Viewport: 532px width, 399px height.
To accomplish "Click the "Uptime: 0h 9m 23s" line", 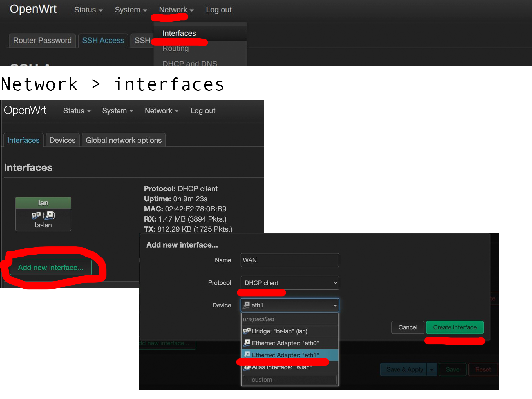I will pos(176,199).
